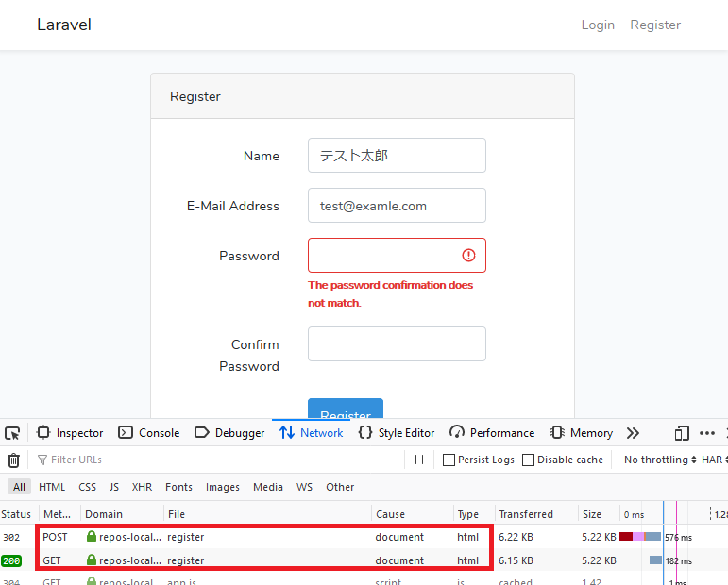Select the POST register request row

click(x=264, y=537)
